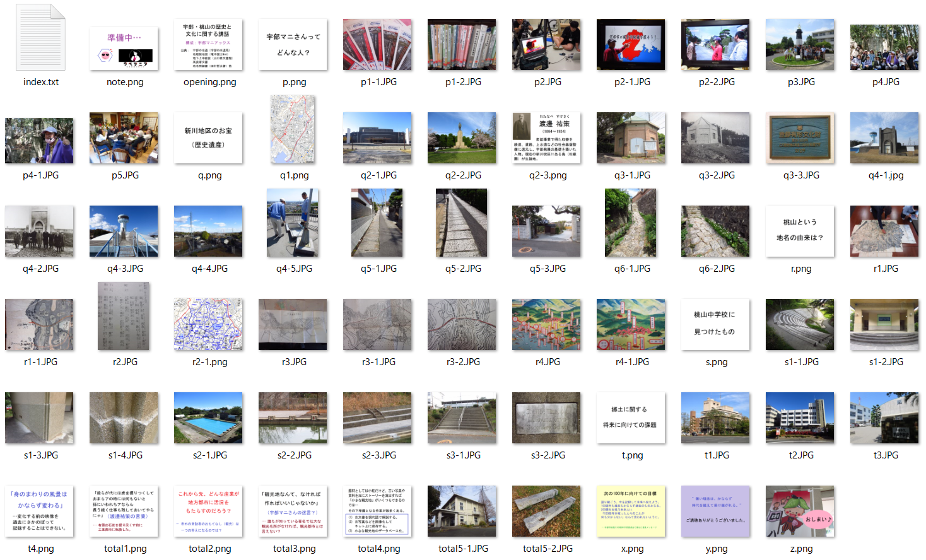Viewport: 926px width, 560px height.
Task: Select the p3.JPG lighthouse photo
Action: tap(800, 45)
